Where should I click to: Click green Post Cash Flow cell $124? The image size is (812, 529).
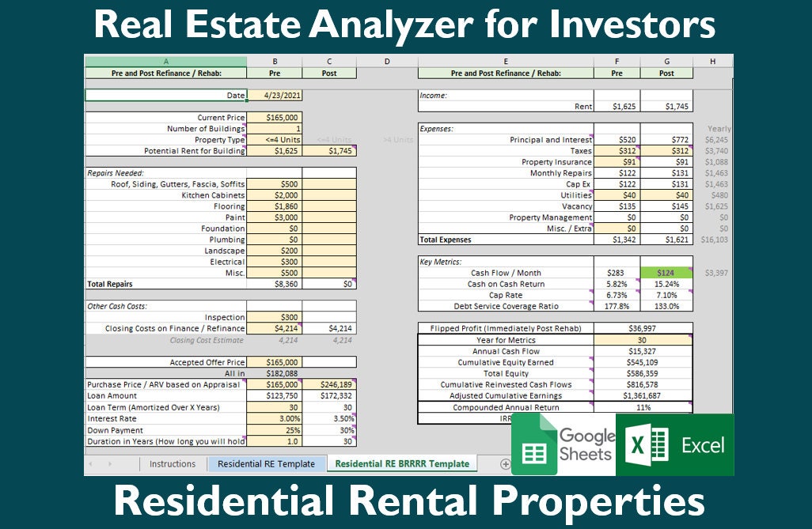tap(666, 273)
